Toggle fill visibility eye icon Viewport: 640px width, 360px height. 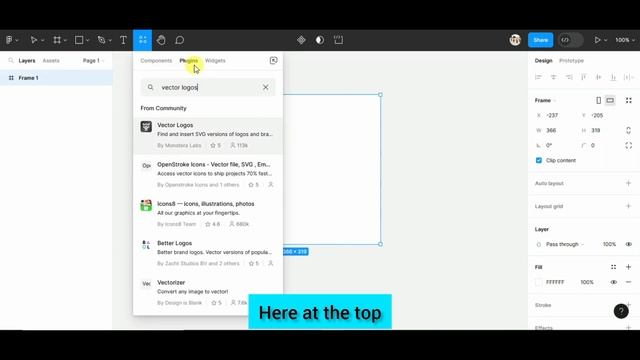coord(613,282)
